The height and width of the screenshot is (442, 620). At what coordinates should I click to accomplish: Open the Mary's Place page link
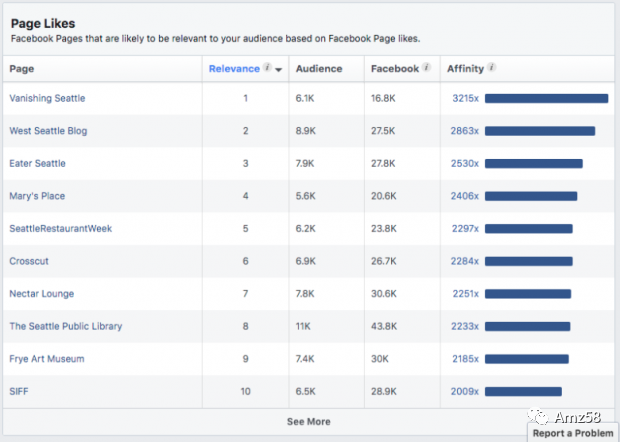tap(37, 196)
